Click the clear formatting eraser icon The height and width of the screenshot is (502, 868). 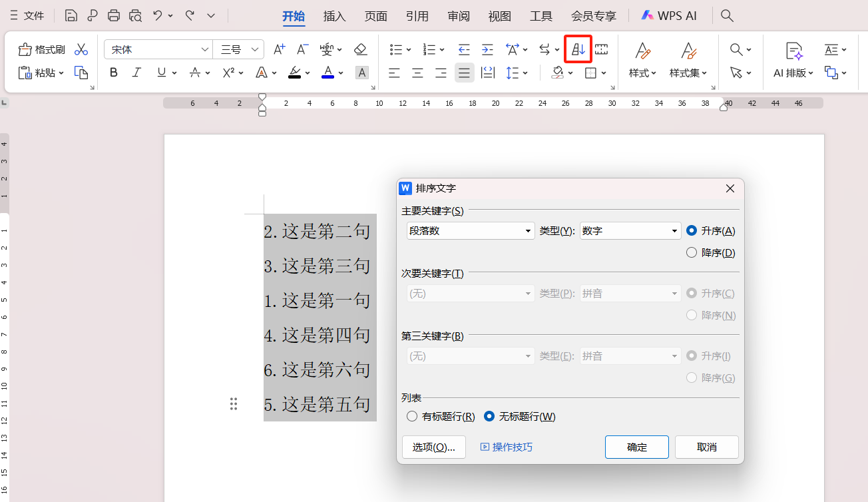pos(360,49)
